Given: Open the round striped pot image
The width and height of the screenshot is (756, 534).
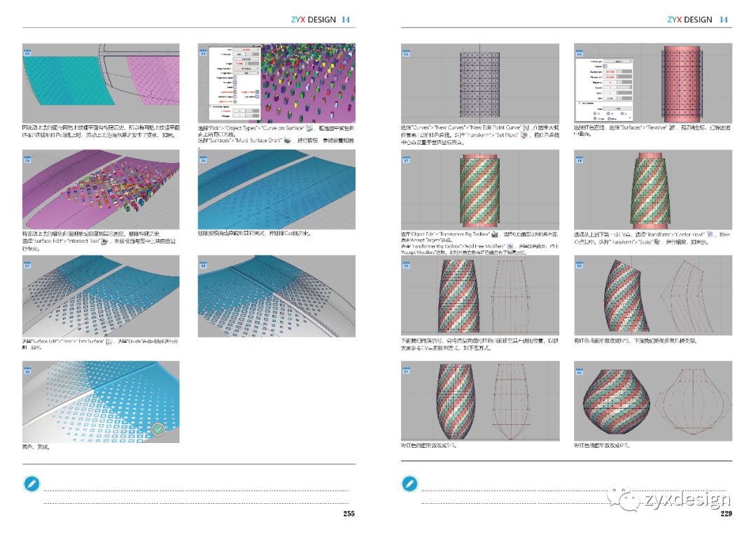Looking at the screenshot, I should [x=653, y=401].
